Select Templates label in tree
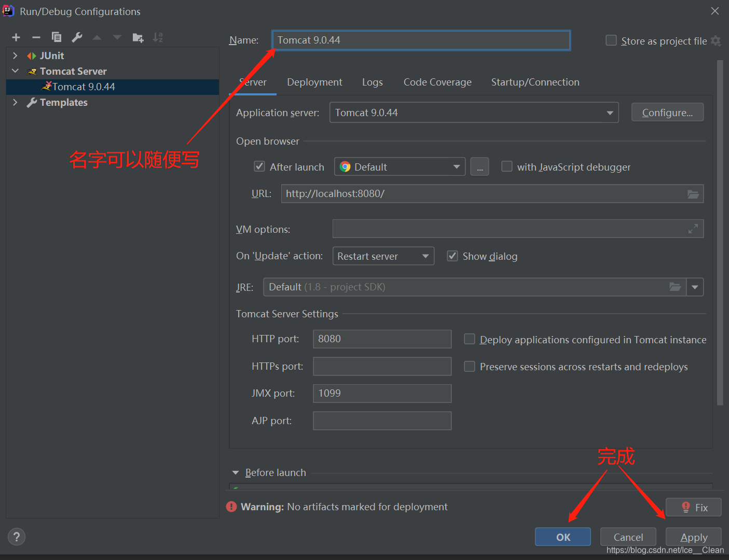 [x=64, y=102]
